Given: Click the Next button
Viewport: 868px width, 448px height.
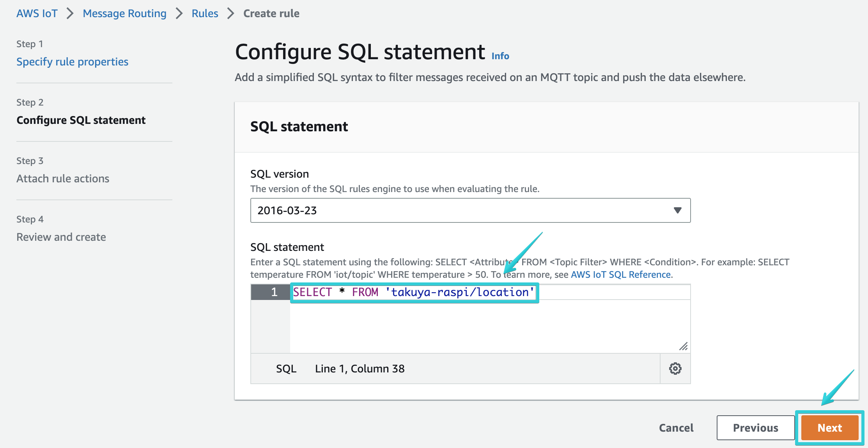Looking at the screenshot, I should tap(829, 427).
